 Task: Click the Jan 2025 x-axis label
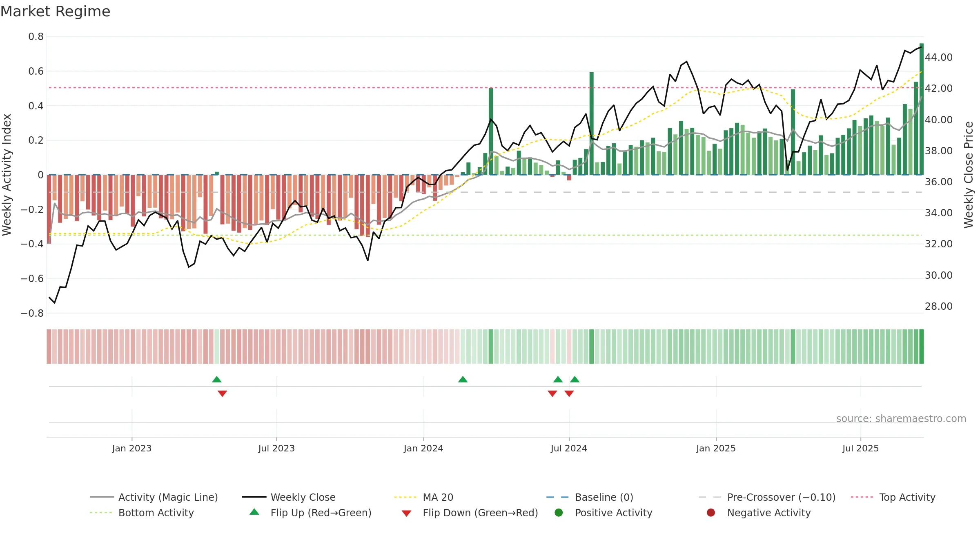pyautogui.click(x=716, y=448)
